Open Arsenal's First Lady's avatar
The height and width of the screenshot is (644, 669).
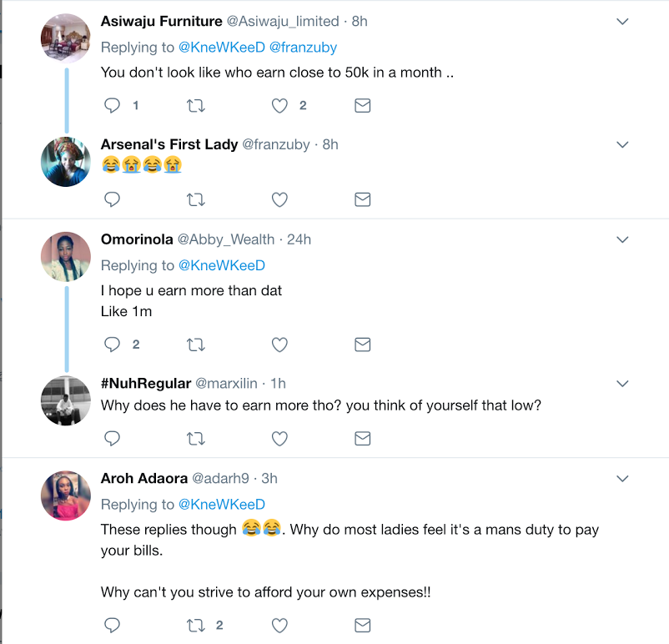tap(65, 161)
